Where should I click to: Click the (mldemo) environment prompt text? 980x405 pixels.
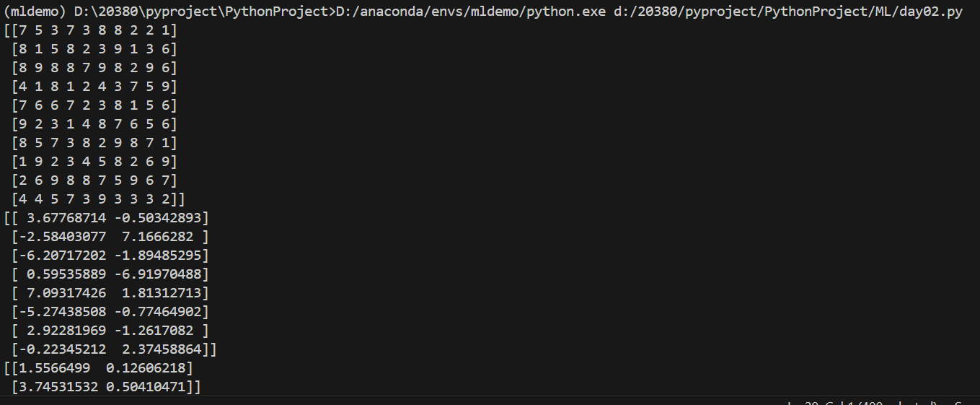(35, 12)
